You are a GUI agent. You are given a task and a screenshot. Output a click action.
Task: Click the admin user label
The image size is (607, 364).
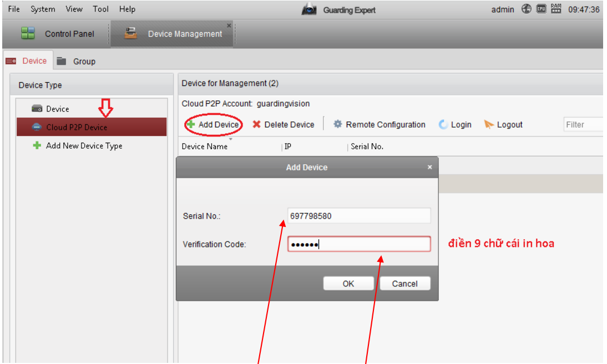pos(503,9)
